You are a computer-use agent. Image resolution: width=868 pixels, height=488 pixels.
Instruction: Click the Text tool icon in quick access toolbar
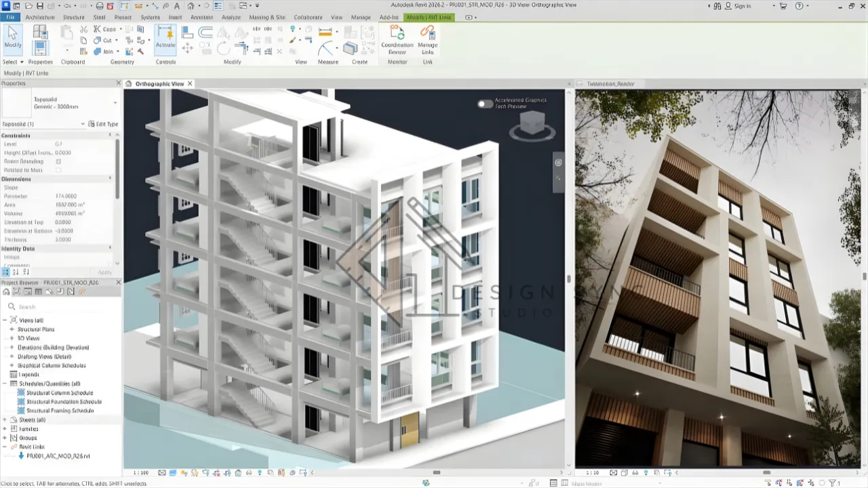(x=177, y=6)
